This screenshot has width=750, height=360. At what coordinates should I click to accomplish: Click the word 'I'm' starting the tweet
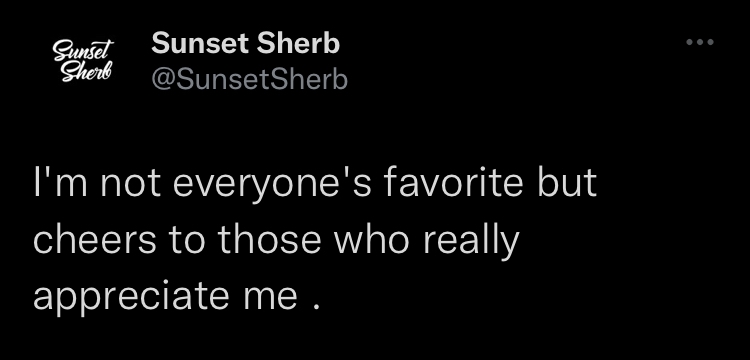[x=60, y=183]
